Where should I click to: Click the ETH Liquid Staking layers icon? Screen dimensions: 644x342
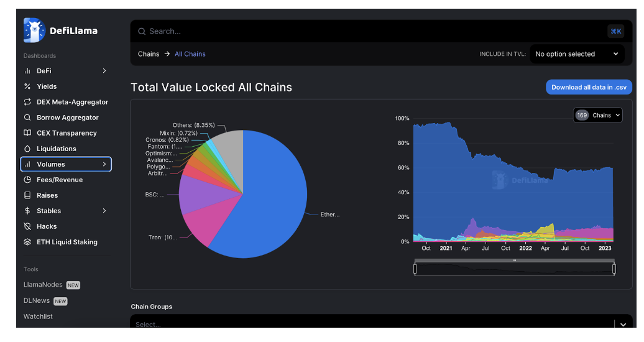27,242
